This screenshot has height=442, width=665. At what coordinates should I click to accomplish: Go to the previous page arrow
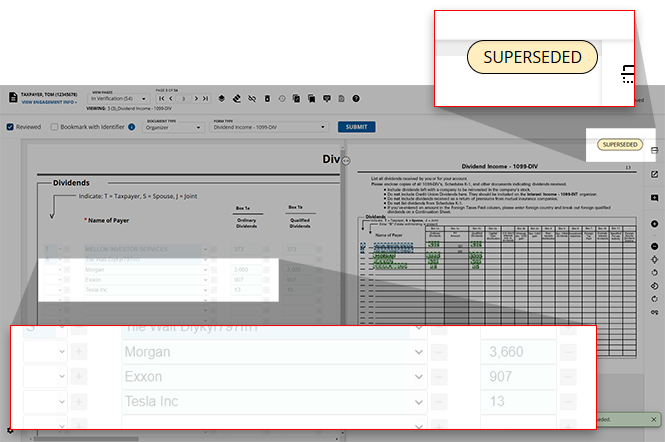[x=171, y=98]
